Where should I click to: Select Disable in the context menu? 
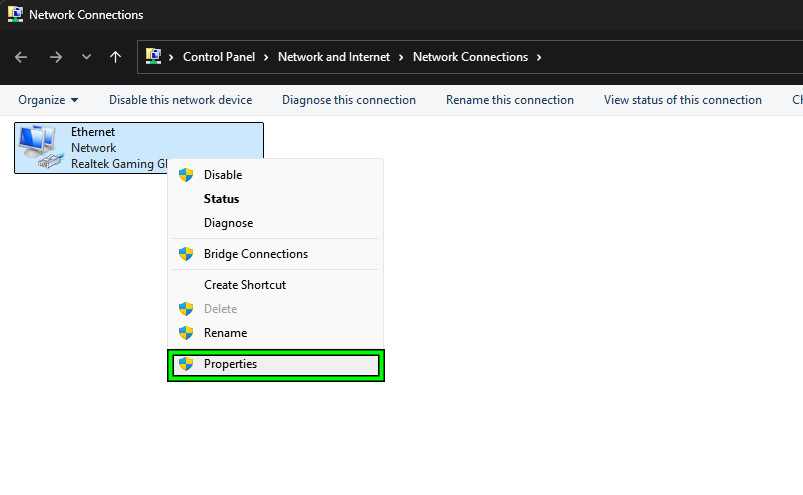(x=223, y=175)
